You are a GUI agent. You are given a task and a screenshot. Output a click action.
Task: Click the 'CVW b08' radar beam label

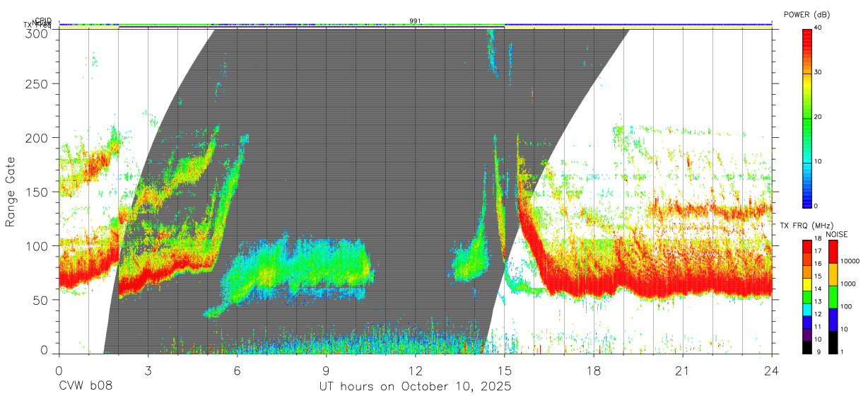pyautogui.click(x=85, y=387)
